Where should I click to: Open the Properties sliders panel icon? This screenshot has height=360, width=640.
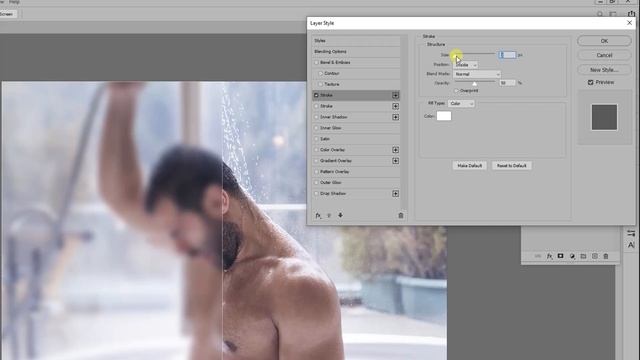click(631, 233)
